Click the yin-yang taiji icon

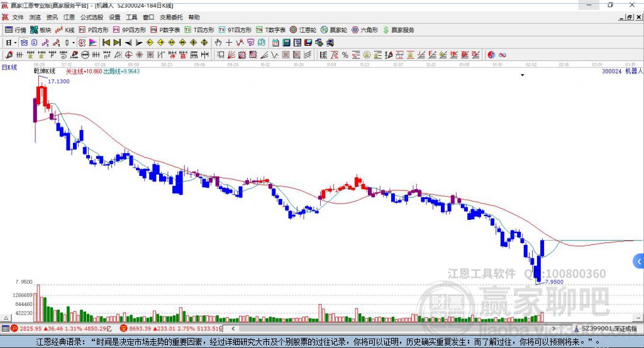click(491, 55)
